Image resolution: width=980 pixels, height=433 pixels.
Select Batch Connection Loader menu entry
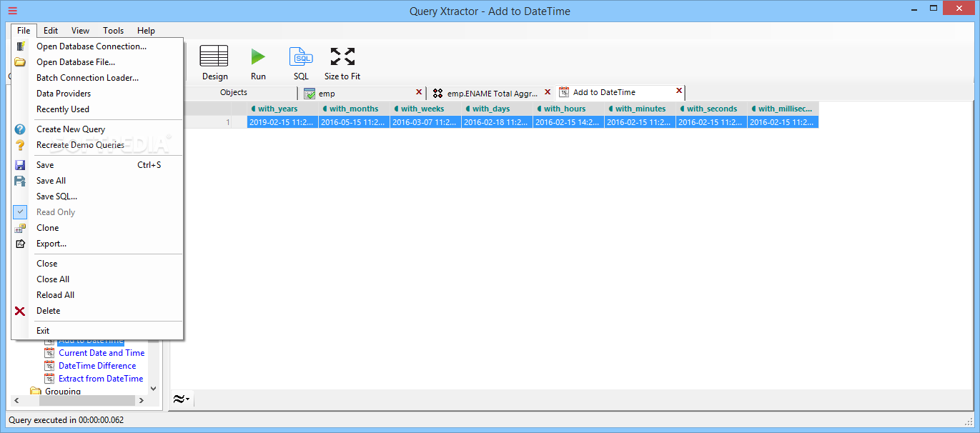click(x=88, y=78)
